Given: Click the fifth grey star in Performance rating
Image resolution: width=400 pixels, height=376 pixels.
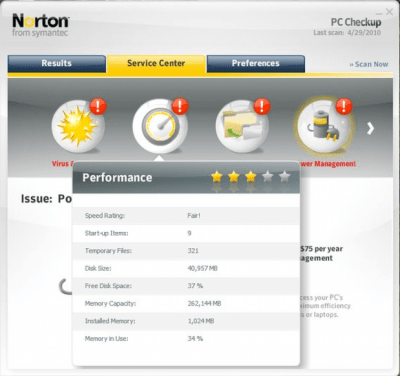Looking at the screenshot, I should point(285,176).
